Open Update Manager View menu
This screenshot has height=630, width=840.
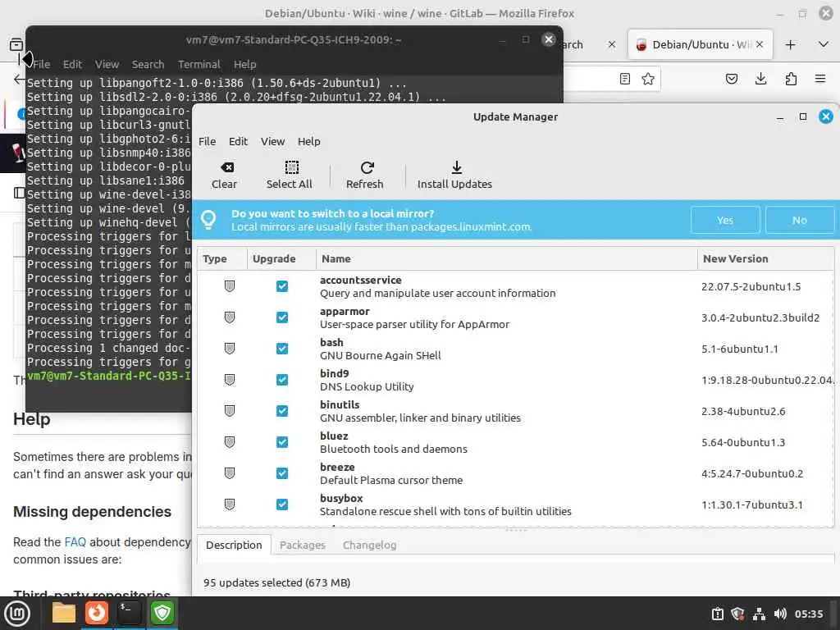click(272, 141)
